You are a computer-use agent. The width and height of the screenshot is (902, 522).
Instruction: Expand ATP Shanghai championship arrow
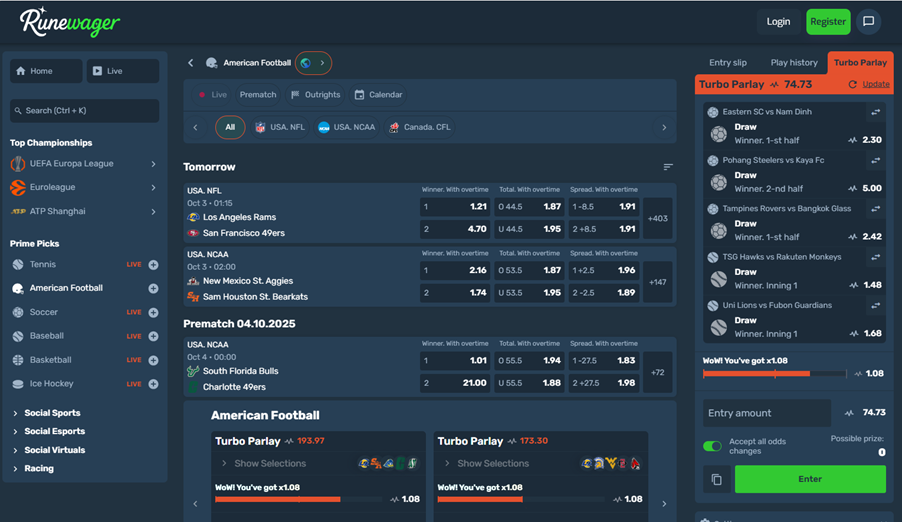coord(154,212)
